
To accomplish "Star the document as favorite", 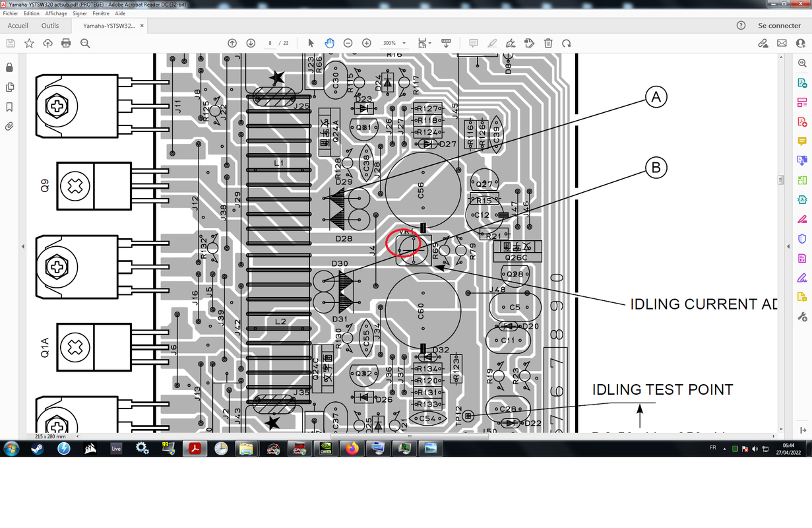I will point(29,43).
